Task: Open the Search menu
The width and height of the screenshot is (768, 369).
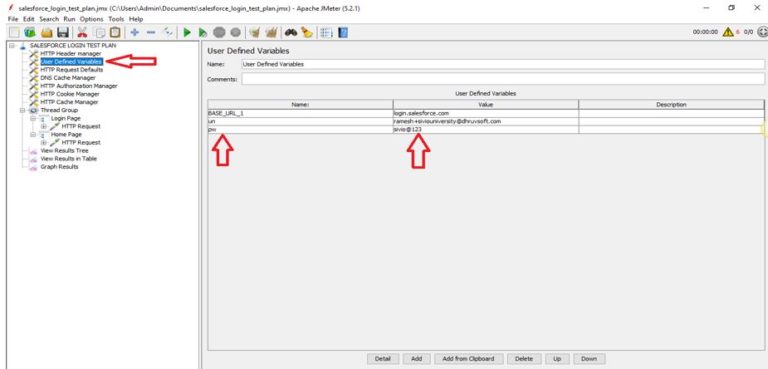Action: tap(49, 19)
